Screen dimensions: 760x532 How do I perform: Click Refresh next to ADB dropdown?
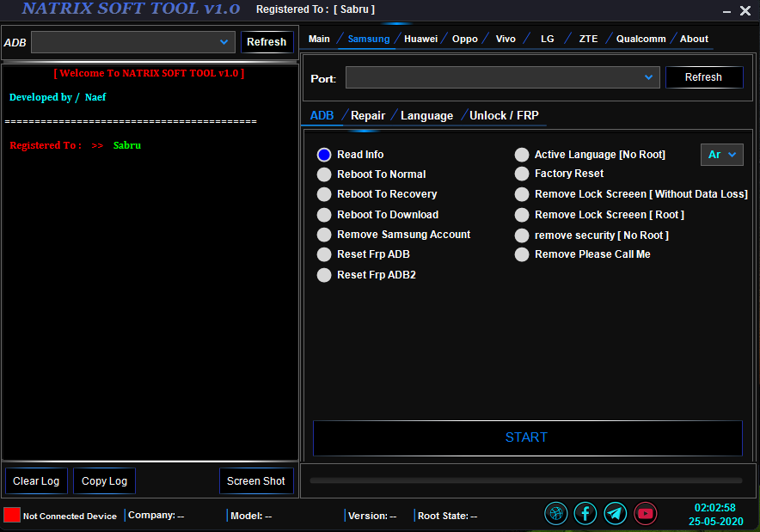coord(267,42)
